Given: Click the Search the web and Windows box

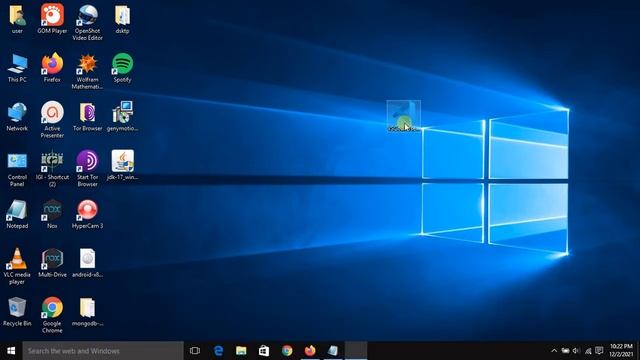Looking at the screenshot, I should coord(103,351).
